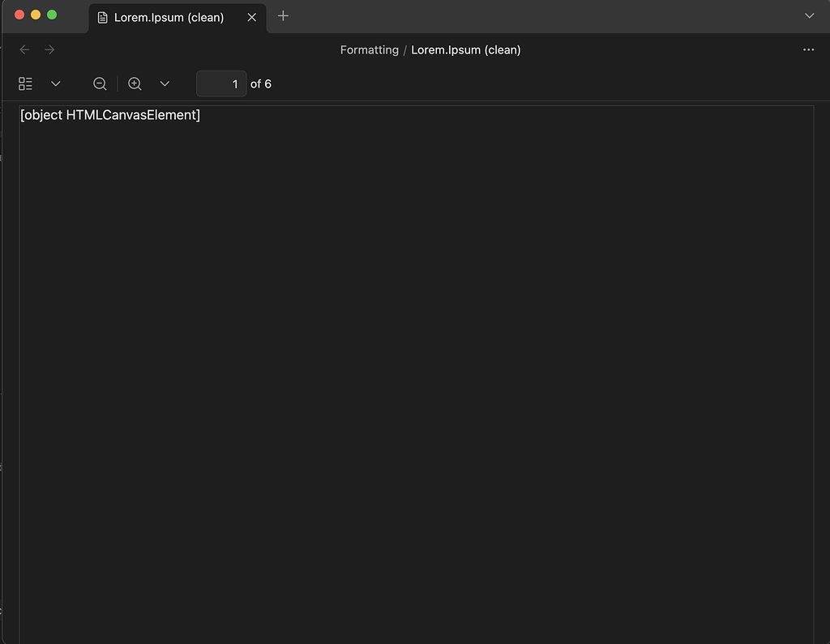830x644 pixels.
Task: Open the tab list chevron at top right
Action: [809, 15]
